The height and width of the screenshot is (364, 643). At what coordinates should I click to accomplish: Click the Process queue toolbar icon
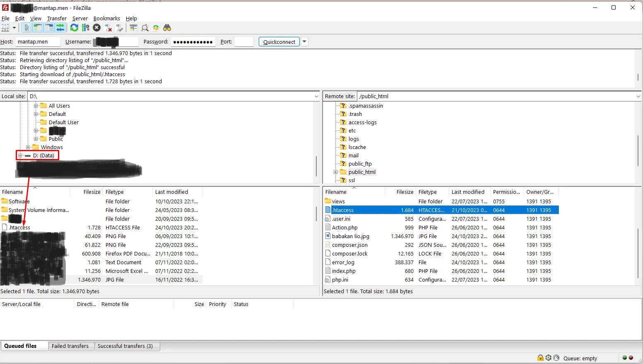click(x=86, y=28)
